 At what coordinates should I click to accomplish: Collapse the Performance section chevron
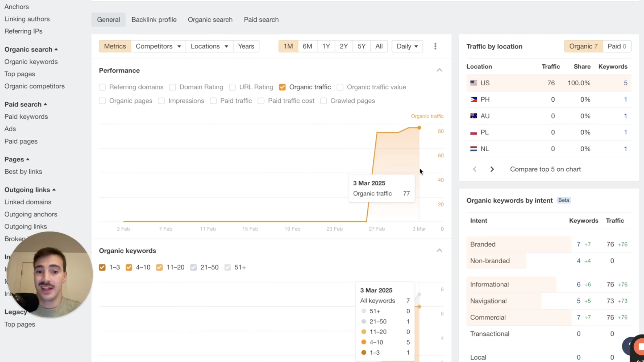pos(439,70)
